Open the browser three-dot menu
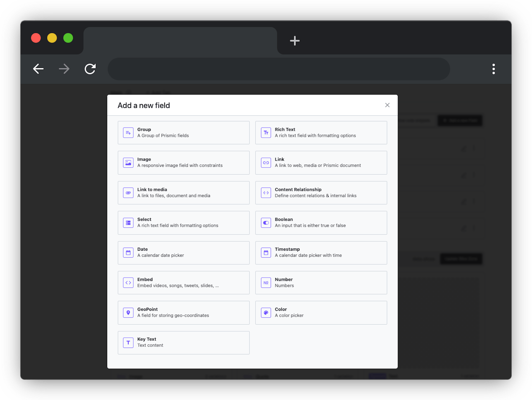This screenshot has width=532, height=400. point(493,69)
